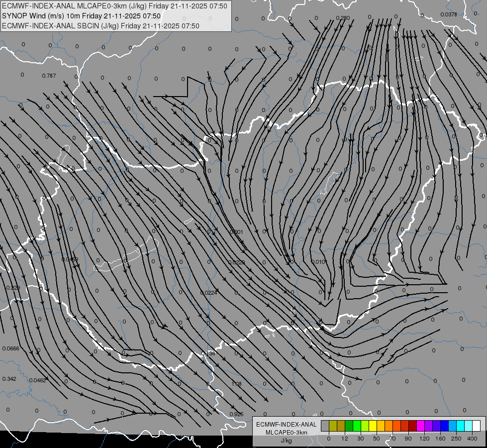487x448 pixels.
Task: Click legend scale value 30
Action: (361, 439)
